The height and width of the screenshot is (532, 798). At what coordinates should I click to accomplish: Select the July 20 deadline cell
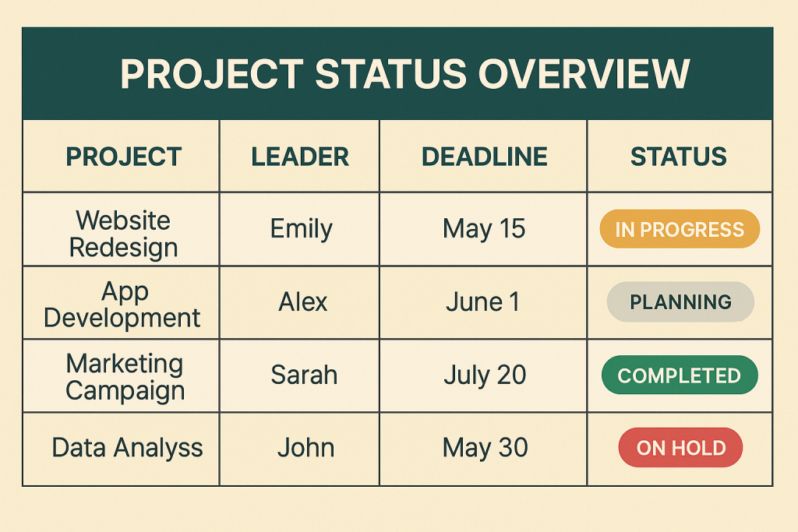[x=483, y=376]
